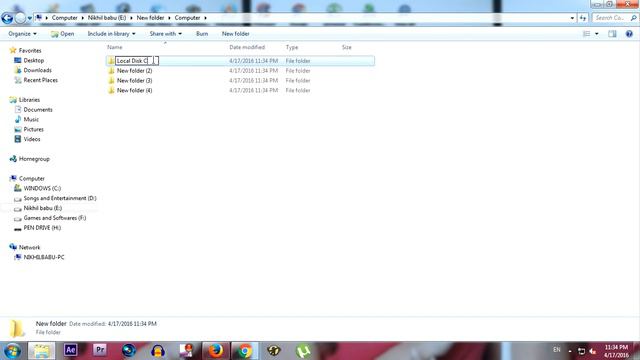Open uTorrent from the taskbar
The image size is (640, 360).
click(303, 351)
